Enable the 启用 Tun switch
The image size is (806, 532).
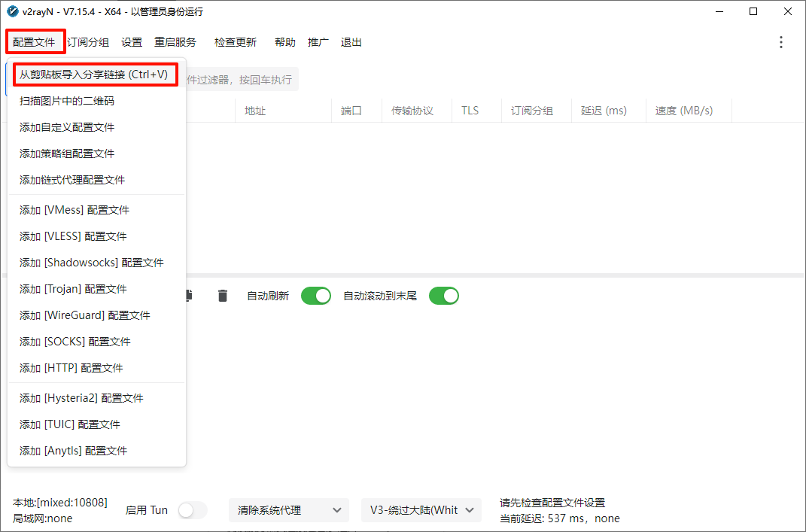[193, 510]
